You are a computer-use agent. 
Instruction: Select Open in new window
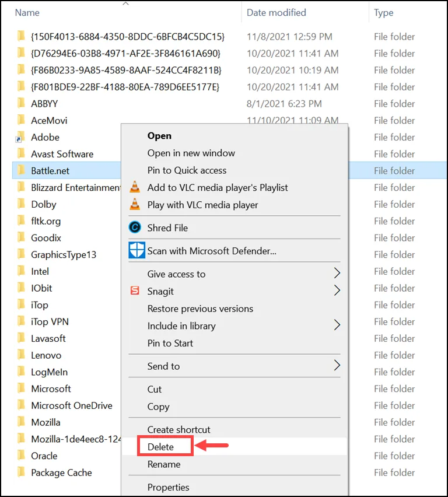[191, 153]
